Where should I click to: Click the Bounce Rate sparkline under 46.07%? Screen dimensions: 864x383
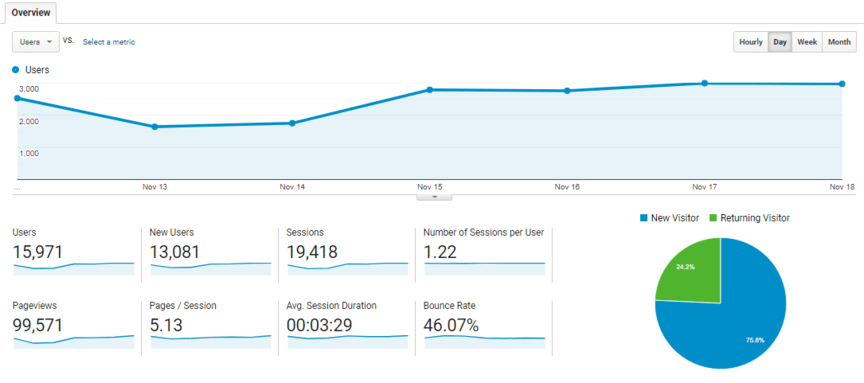coord(484,342)
